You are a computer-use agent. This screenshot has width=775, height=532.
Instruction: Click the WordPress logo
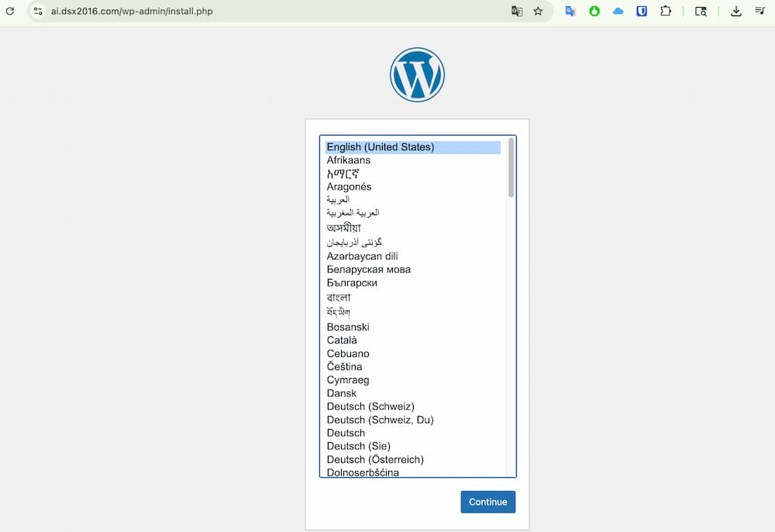[x=417, y=74]
